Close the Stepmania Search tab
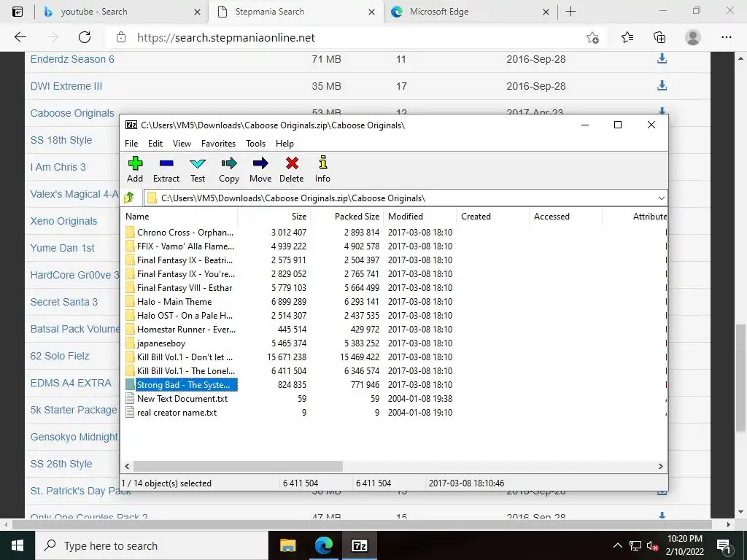The width and height of the screenshot is (747, 560). click(x=371, y=12)
